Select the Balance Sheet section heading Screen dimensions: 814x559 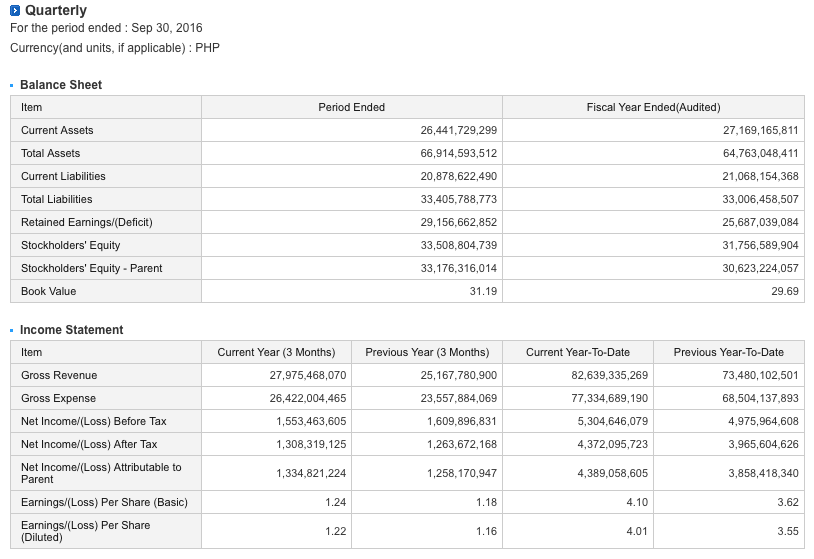coord(61,85)
